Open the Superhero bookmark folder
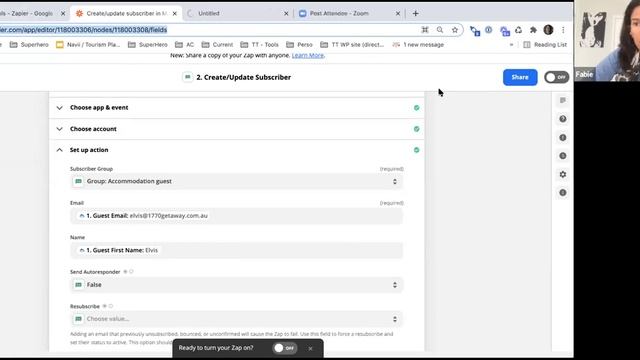 [x=29, y=44]
